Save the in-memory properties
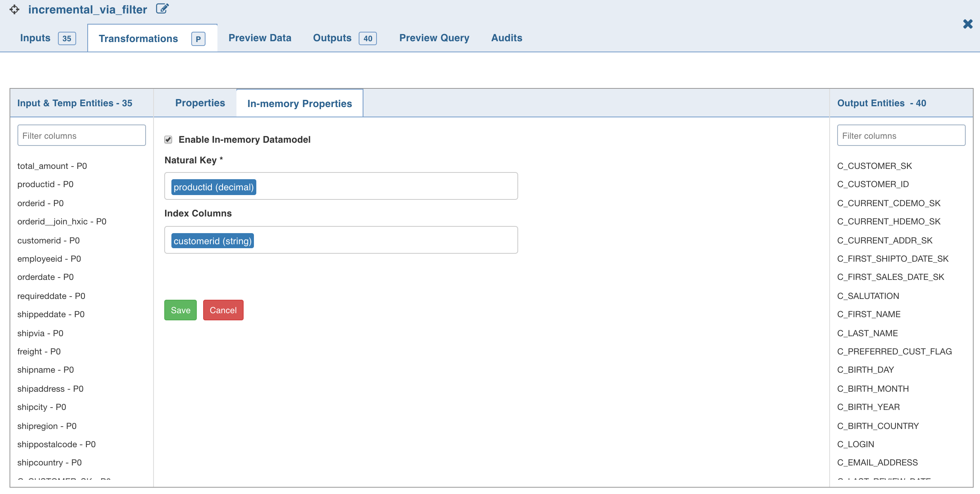980x494 pixels. coord(181,310)
